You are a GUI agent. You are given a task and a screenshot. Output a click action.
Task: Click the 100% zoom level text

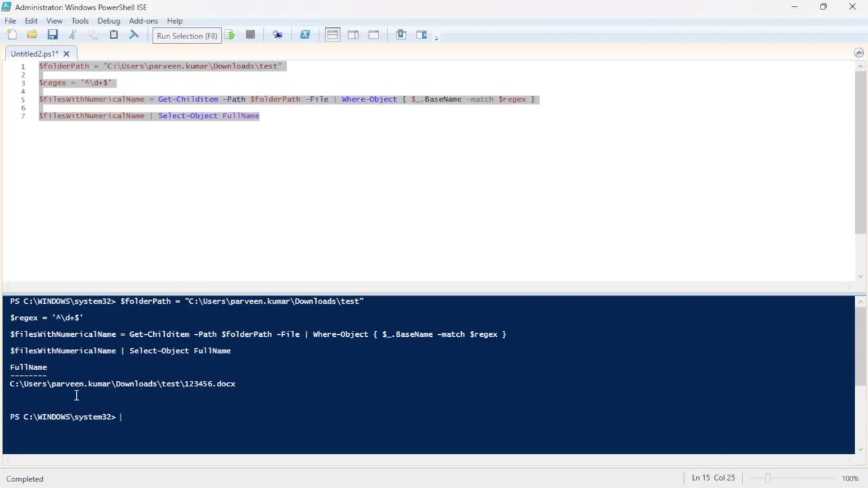850,479
